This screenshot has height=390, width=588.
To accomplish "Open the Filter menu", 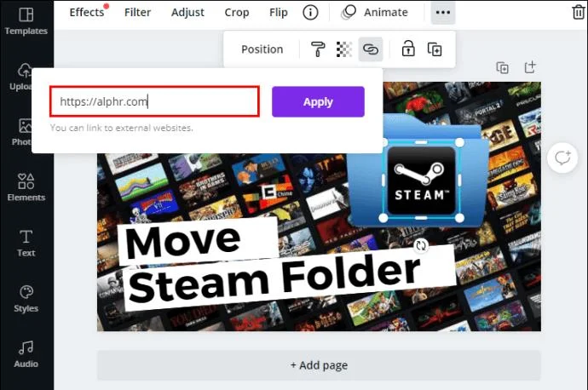I will [x=137, y=13].
